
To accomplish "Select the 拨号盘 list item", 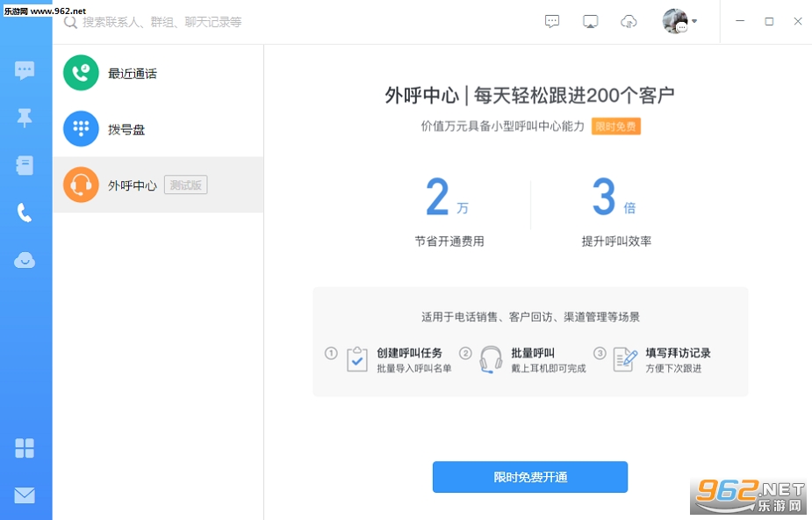I will (159, 129).
